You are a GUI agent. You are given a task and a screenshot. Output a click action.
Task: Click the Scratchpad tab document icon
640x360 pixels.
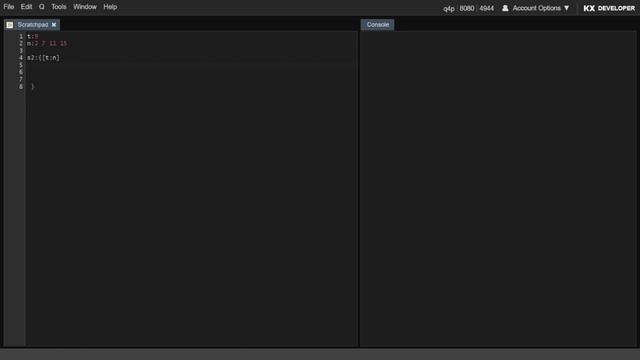(10, 25)
